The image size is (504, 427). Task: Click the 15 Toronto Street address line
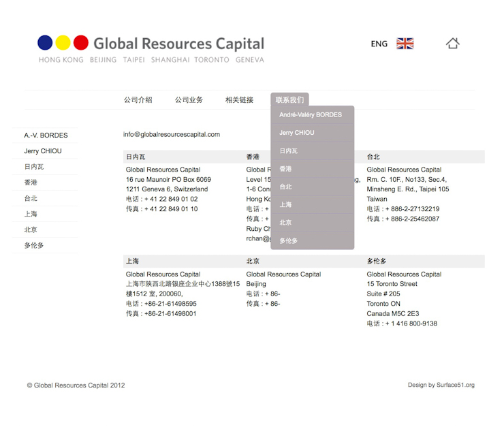(x=392, y=284)
